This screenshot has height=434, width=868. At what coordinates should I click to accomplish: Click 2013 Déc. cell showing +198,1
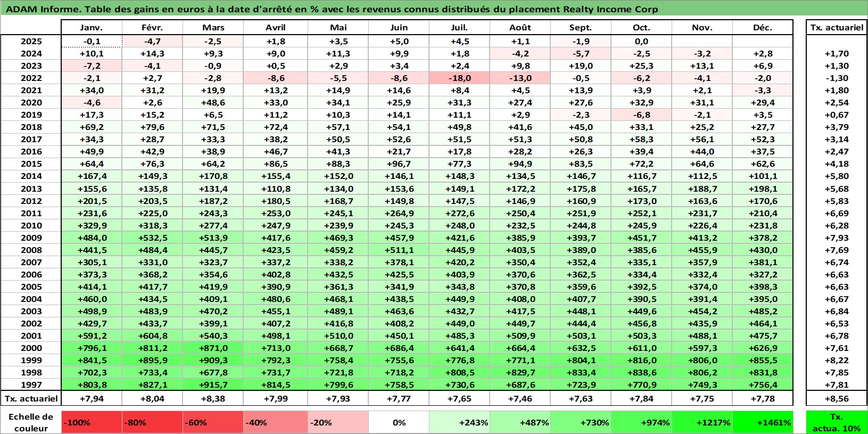pyautogui.click(x=763, y=189)
